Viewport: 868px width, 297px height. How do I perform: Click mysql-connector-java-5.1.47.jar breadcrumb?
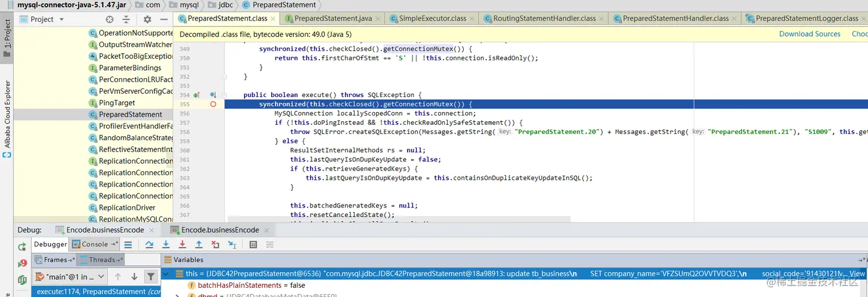coord(67,5)
